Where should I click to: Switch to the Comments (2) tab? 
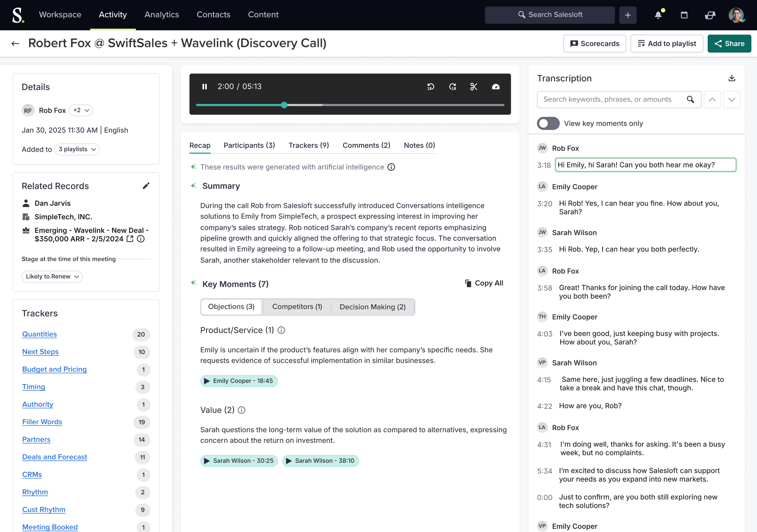[x=366, y=145]
